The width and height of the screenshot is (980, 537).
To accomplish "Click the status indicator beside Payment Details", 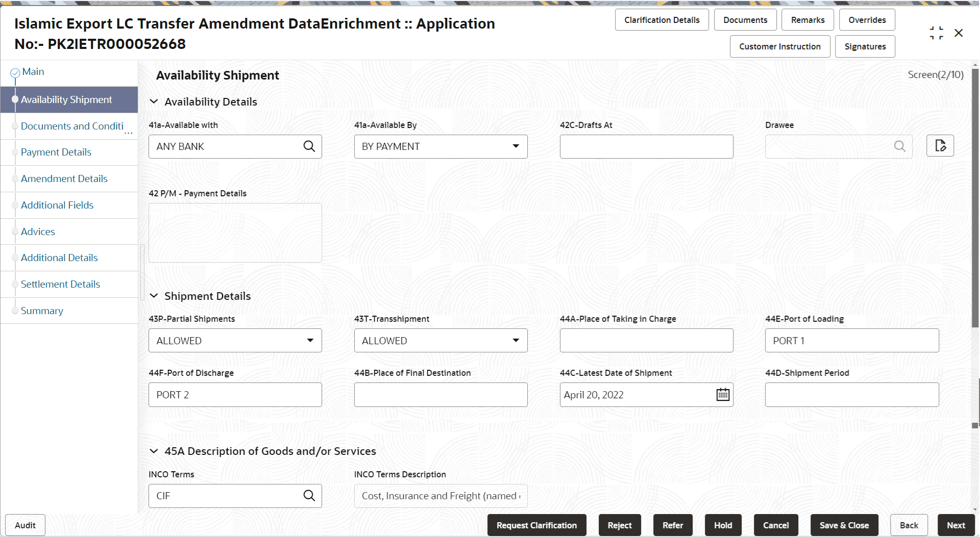I will (15, 152).
